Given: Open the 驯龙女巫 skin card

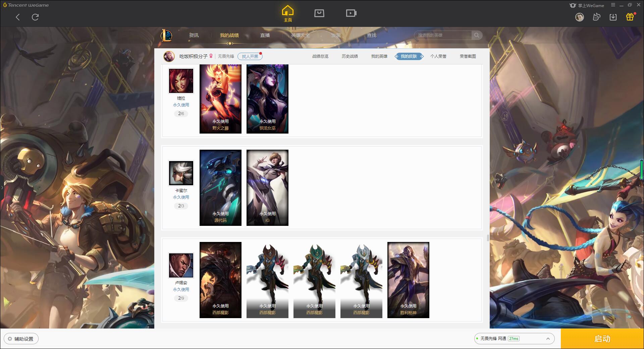Looking at the screenshot, I should [267, 99].
